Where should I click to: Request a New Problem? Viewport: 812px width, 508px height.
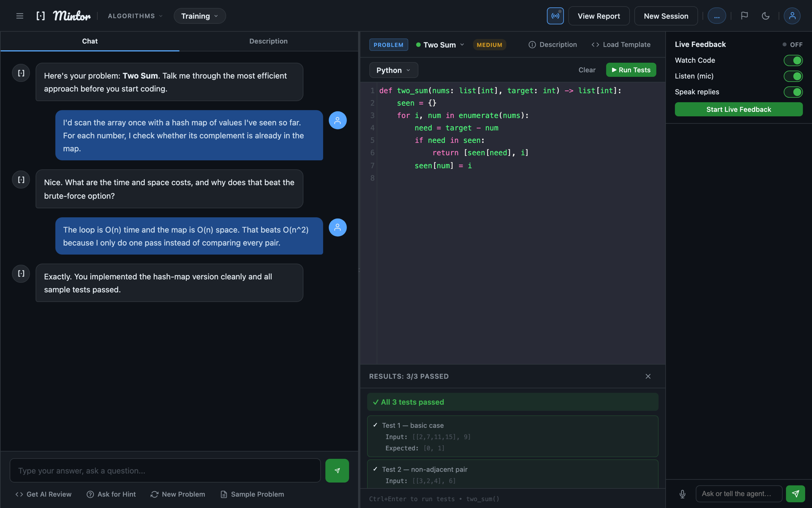pyautogui.click(x=178, y=494)
